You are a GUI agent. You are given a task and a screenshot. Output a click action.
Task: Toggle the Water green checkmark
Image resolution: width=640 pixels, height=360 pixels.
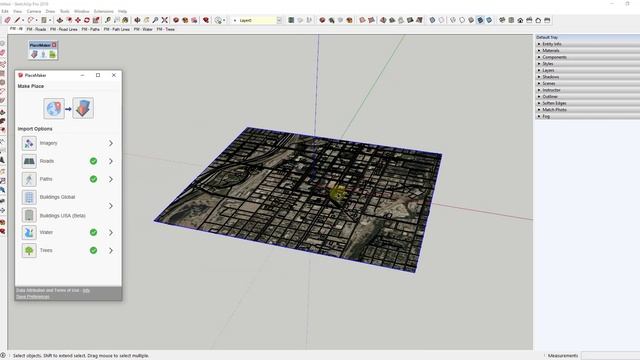(93, 232)
